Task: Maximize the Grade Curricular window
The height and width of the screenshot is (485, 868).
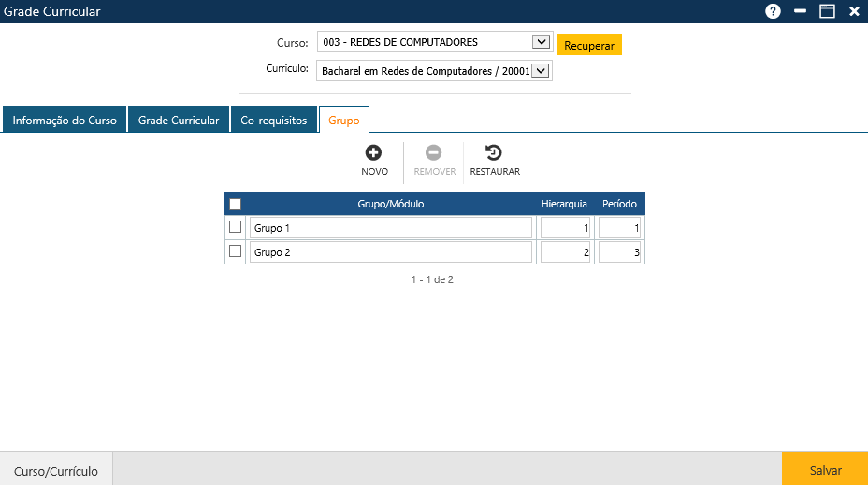Action: pyautogui.click(x=827, y=11)
